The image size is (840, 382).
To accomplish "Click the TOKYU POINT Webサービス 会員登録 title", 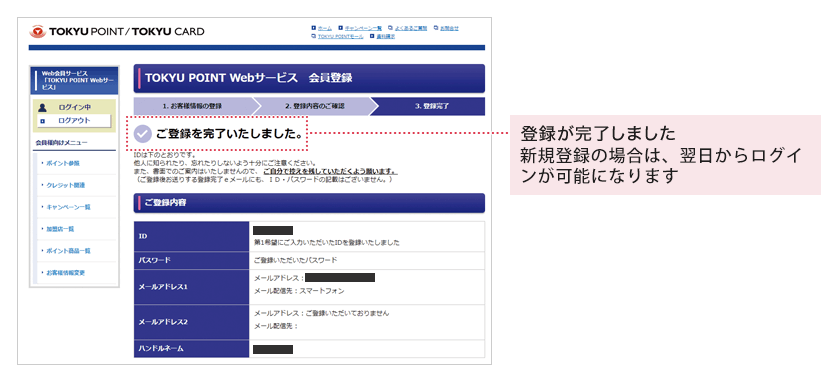I will click(x=248, y=78).
